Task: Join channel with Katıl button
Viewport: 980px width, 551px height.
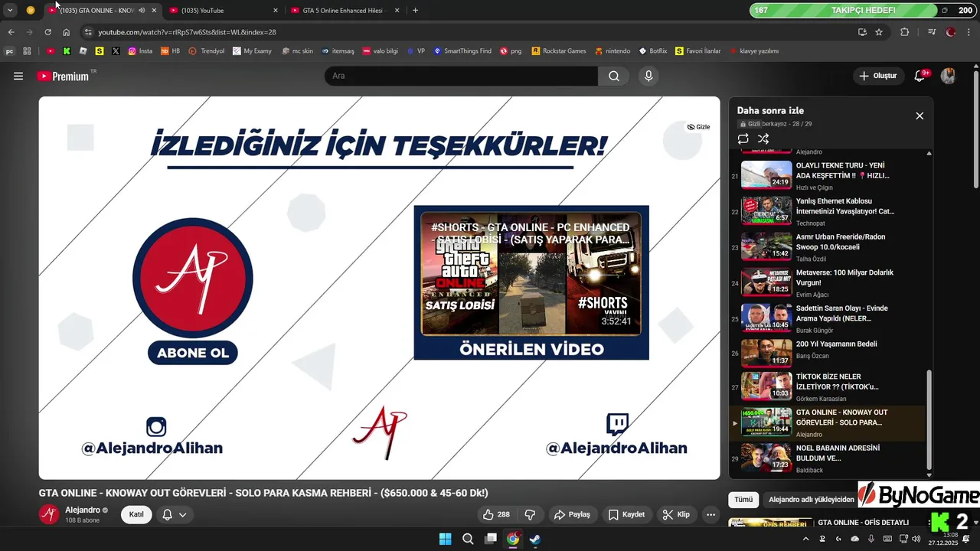Action: point(136,514)
